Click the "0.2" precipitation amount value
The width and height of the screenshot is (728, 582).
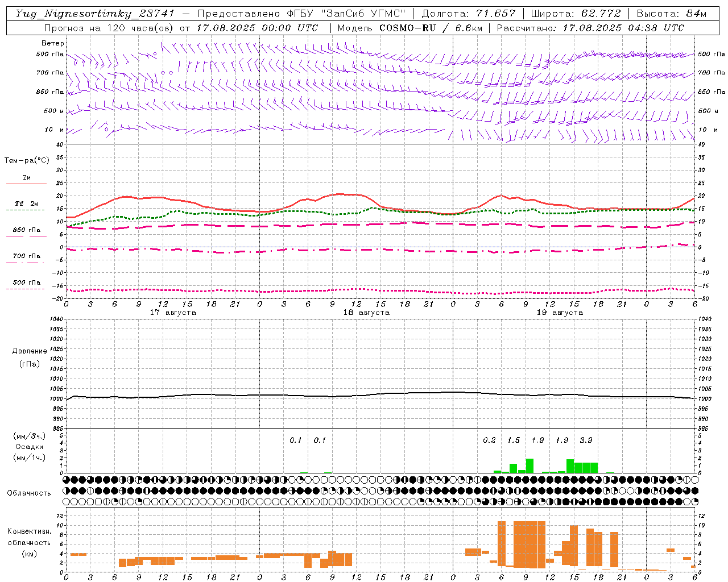click(x=489, y=440)
